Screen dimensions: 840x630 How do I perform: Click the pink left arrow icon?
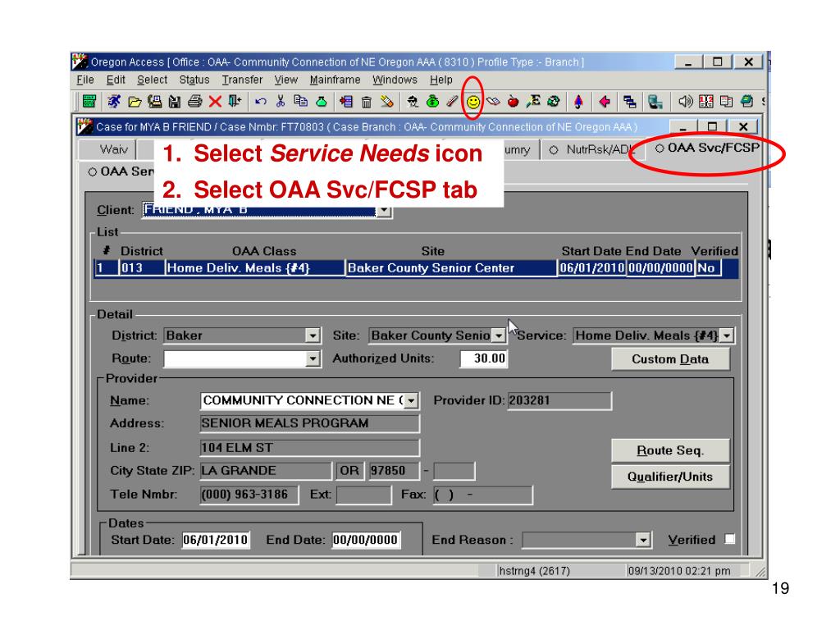pos(605,101)
